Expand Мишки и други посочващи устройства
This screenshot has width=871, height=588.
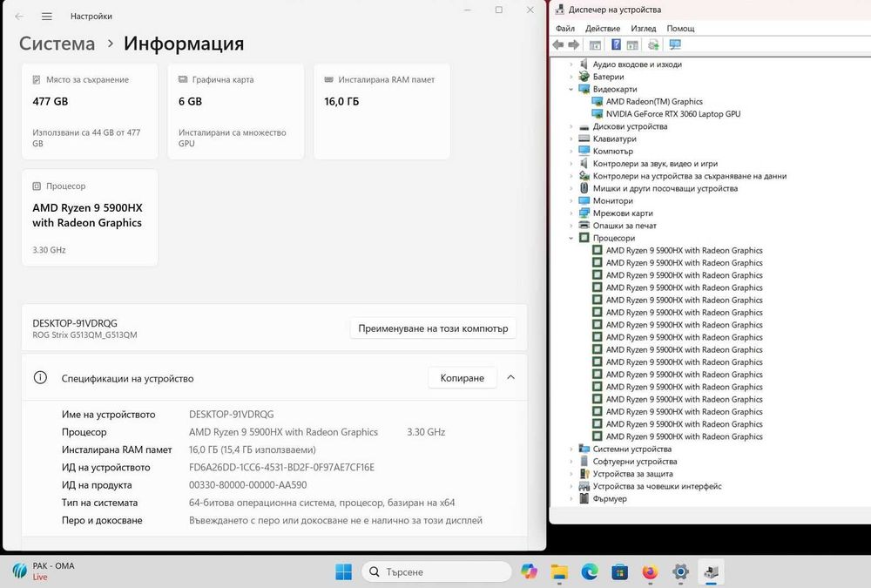571,188
